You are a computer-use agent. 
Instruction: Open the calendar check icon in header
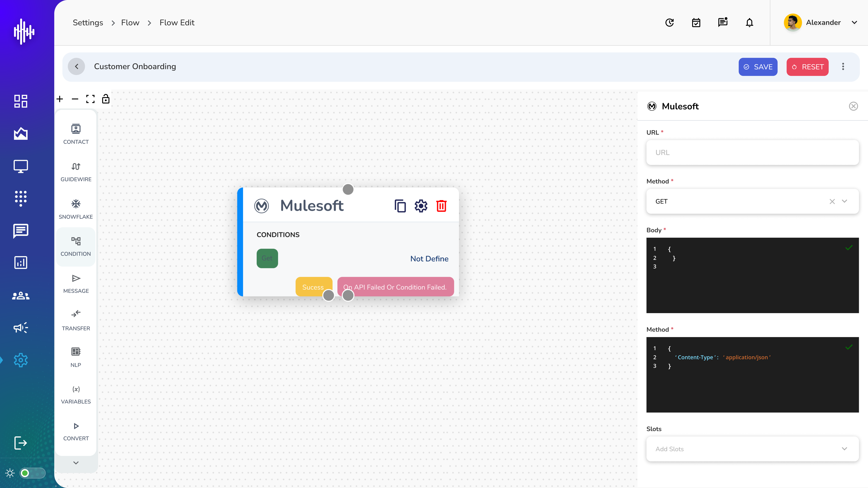[x=696, y=23]
